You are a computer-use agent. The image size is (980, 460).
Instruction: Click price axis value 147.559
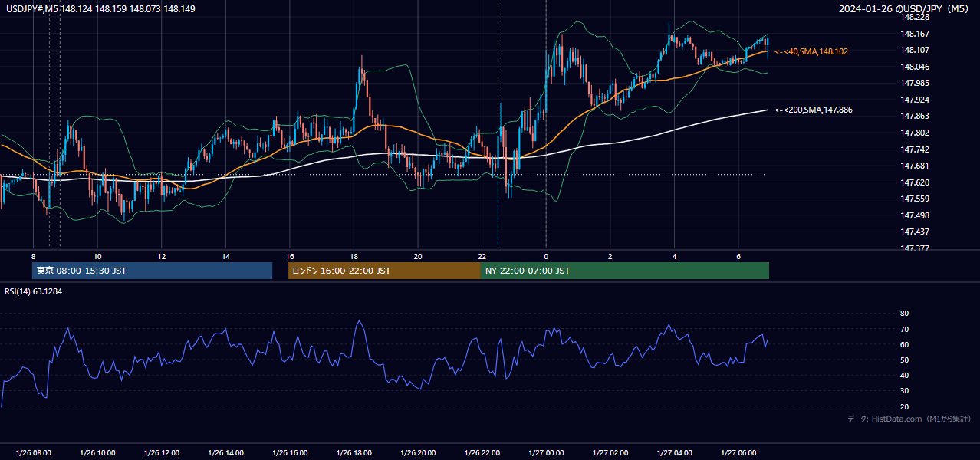click(915, 199)
